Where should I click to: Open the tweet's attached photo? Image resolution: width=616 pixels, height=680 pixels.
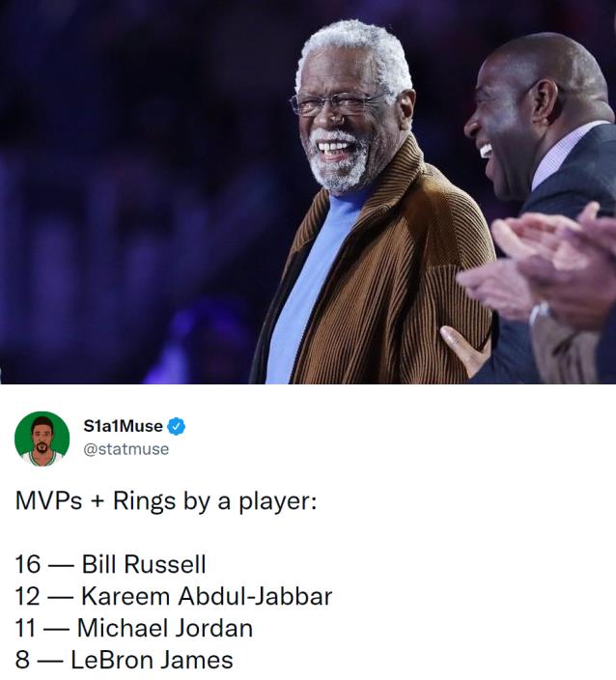click(x=308, y=191)
